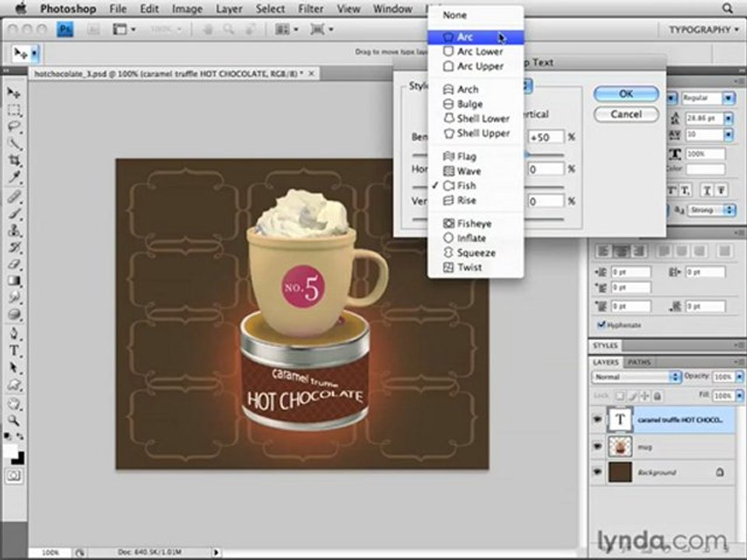Viewport: 747px width, 560px height.
Task: Open the Normal blend mode dropdown
Action: [637, 376]
